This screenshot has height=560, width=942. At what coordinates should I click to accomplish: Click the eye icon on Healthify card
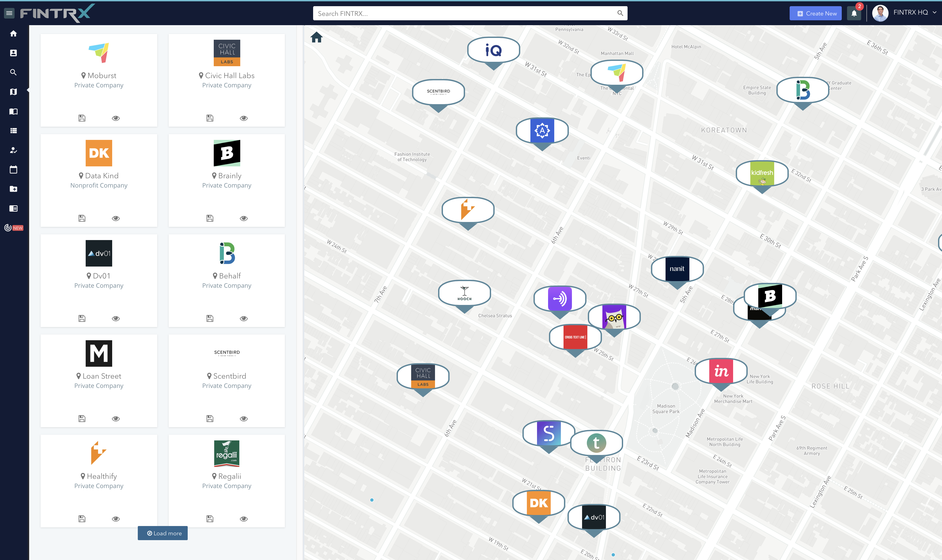click(x=116, y=519)
